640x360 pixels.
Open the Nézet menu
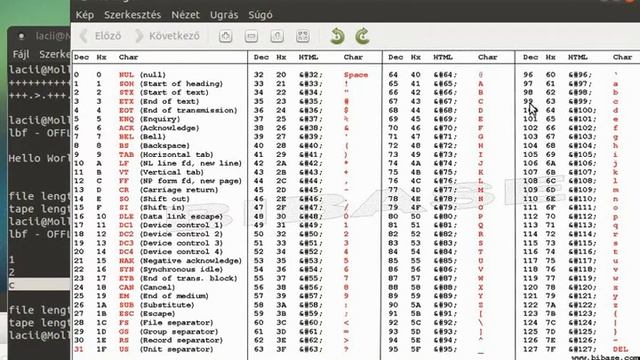(x=185, y=15)
